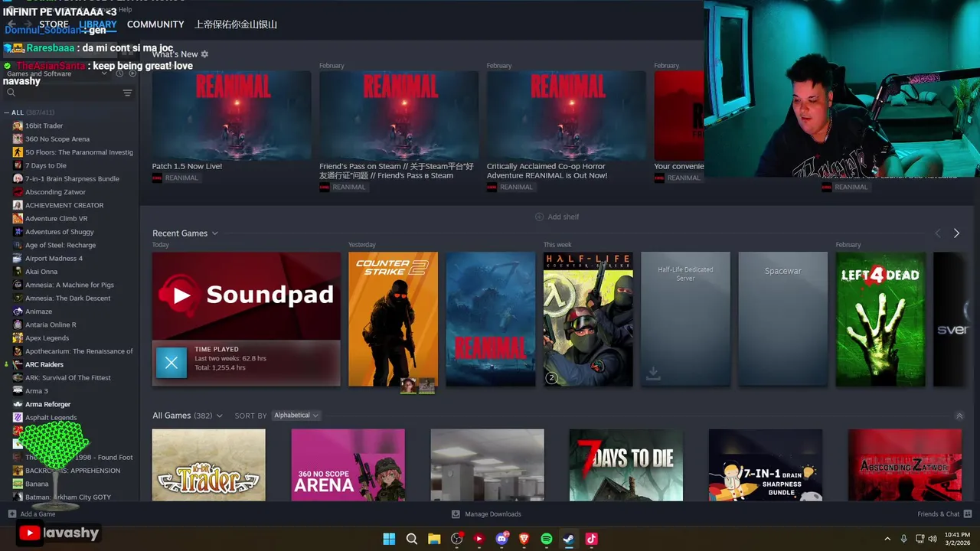Open Brave browser from the taskbar
980x551 pixels.
tap(524, 539)
